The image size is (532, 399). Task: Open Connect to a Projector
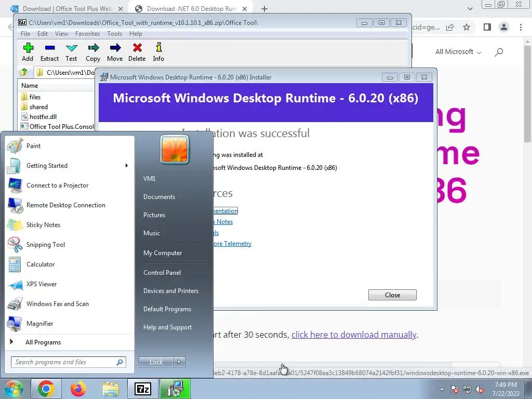click(x=69, y=185)
